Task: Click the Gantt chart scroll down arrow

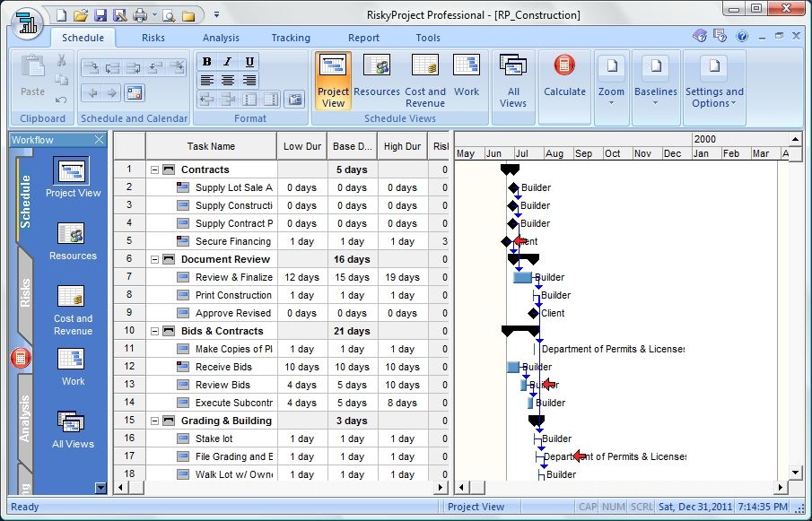Action: [796, 473]
